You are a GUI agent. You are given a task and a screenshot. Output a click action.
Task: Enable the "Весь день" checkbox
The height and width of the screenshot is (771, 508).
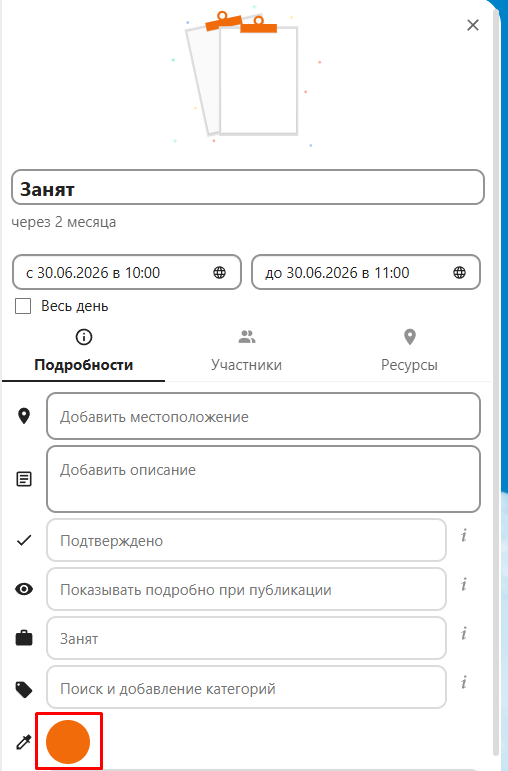[x=23, y=306]
